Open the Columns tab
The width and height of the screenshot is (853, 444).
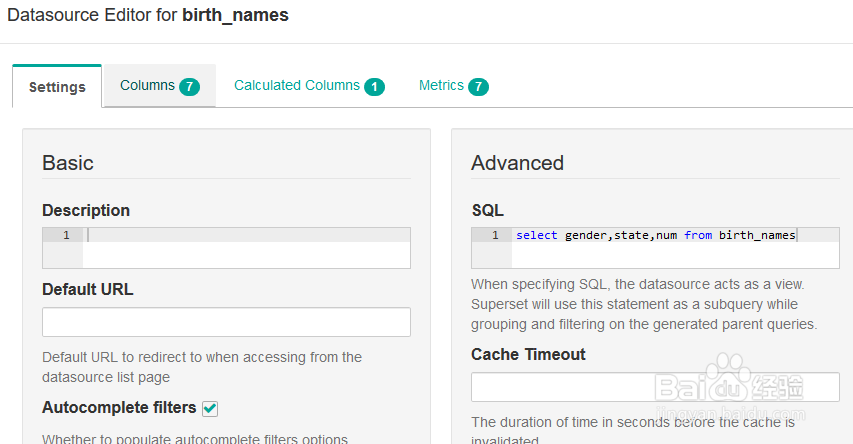(147, 86)
